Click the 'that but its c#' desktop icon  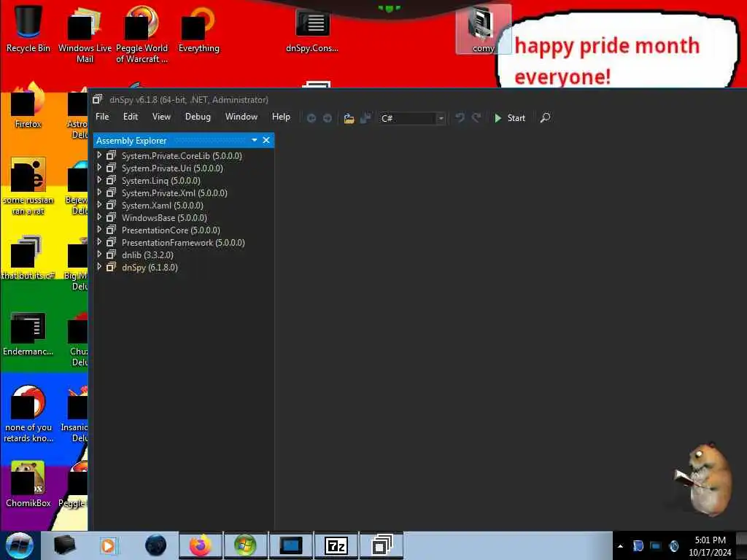(28, 257)
